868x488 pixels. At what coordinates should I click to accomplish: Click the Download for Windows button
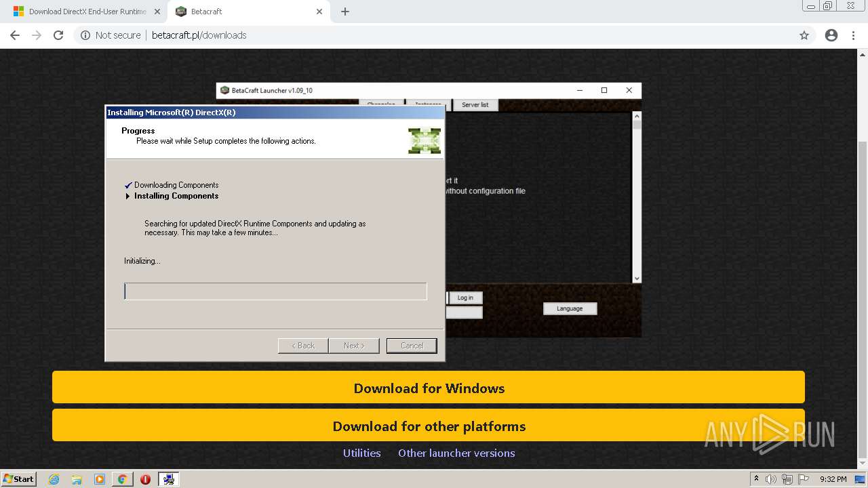tap(429, 388)
